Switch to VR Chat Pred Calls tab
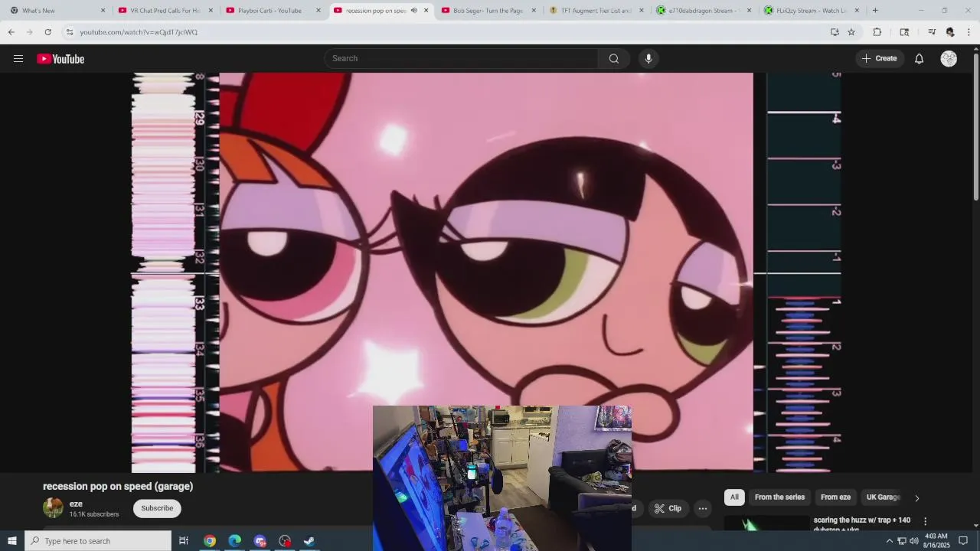 coord(165,11)
